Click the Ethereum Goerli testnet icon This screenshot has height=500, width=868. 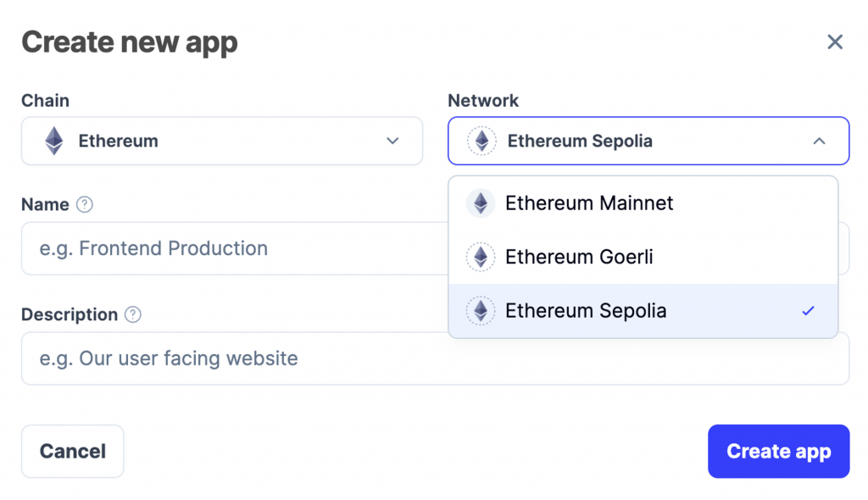[x=481, y=257]
